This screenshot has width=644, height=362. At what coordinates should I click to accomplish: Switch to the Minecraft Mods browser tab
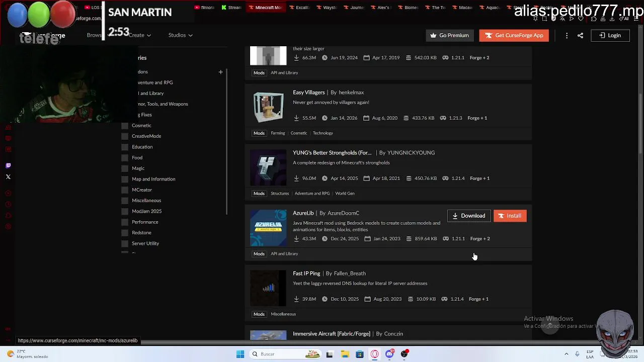click(265, 8)
